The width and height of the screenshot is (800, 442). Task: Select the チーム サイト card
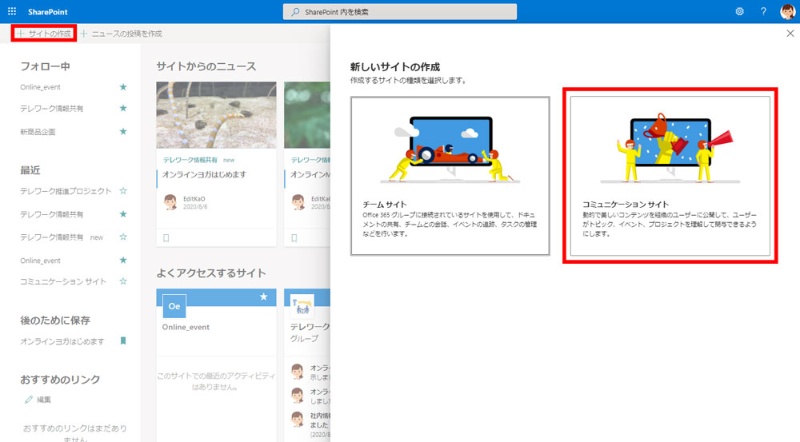[x=450, y=176]
